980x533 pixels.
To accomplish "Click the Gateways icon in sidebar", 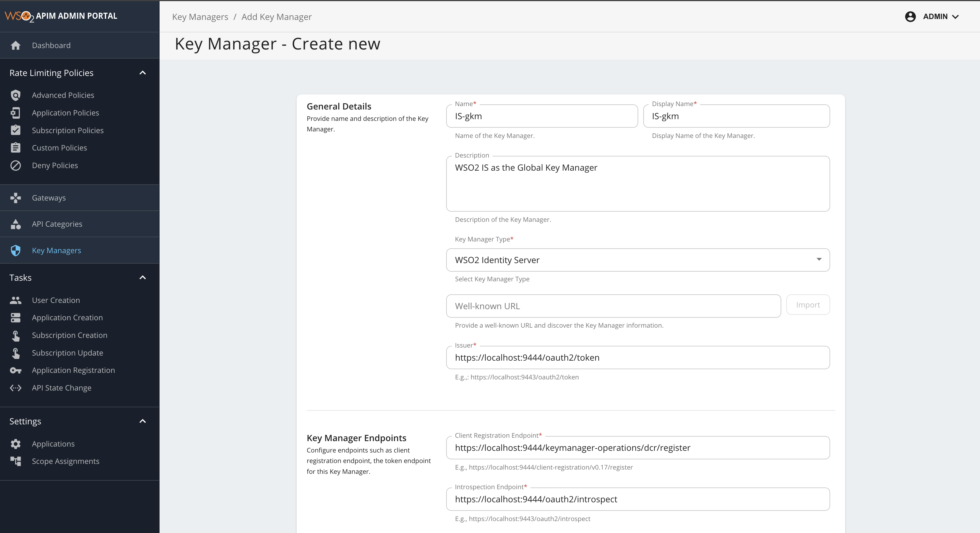I will point(16,198).
